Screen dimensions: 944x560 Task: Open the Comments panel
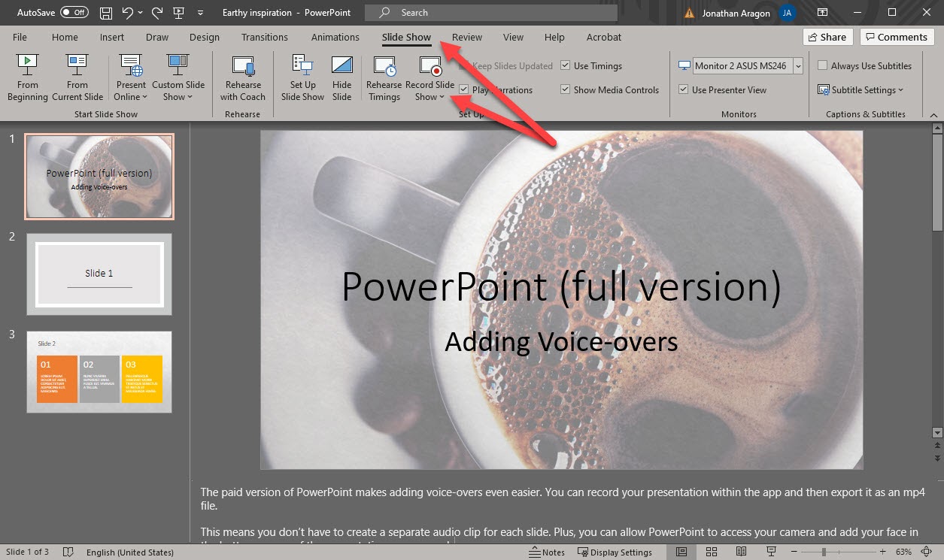tap(896, 37)
